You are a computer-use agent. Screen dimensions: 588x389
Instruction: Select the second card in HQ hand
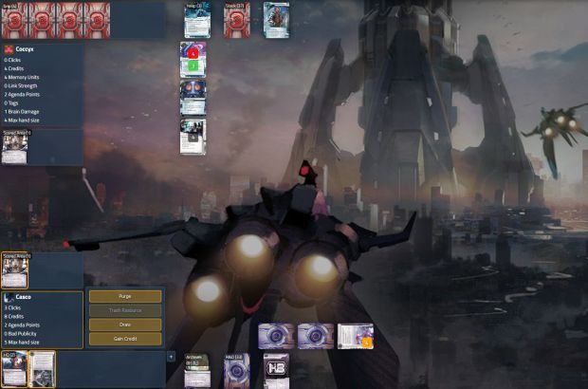point(42,369)
